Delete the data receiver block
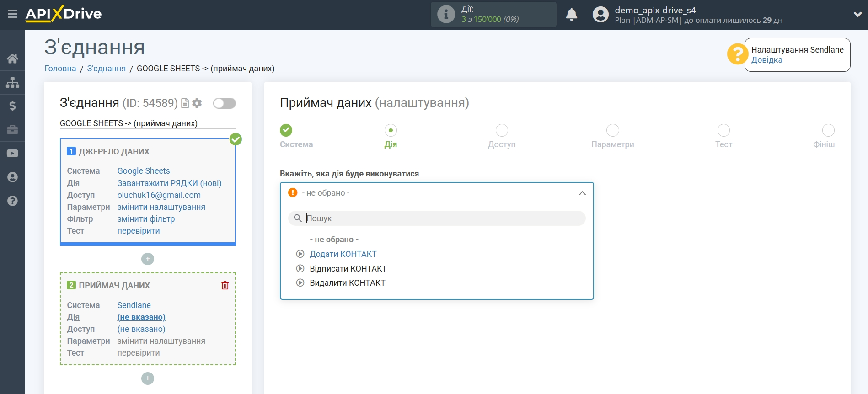This screenshot has height=394, width=868. [x=225, y=285]
